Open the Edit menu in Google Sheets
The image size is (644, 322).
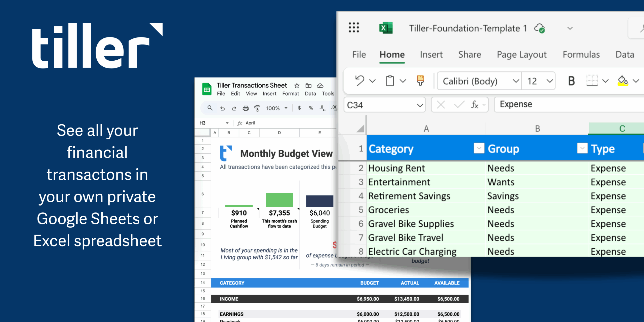[x=235, y=94]
